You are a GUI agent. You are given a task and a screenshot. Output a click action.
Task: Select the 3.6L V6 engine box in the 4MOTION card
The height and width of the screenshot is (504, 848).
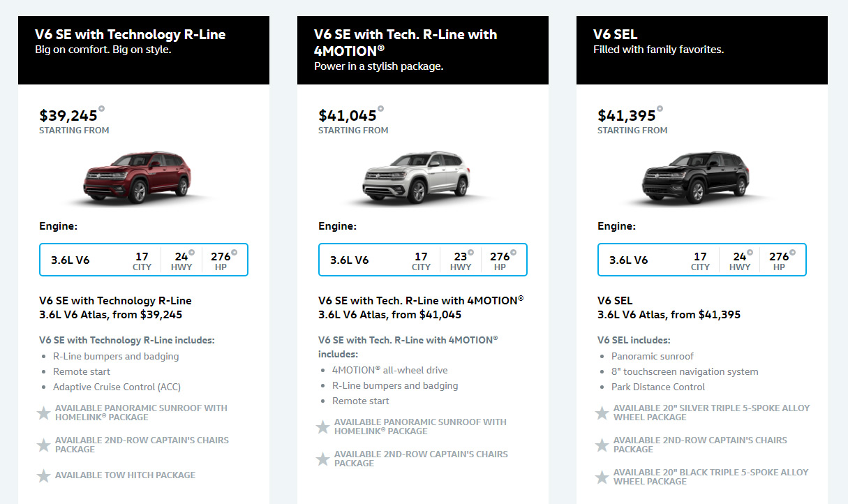(423, 260)
